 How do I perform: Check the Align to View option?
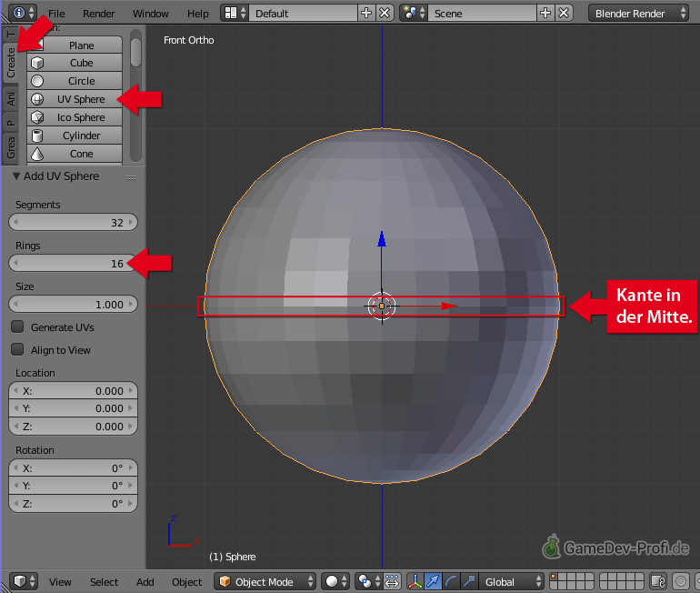[17, 349]
